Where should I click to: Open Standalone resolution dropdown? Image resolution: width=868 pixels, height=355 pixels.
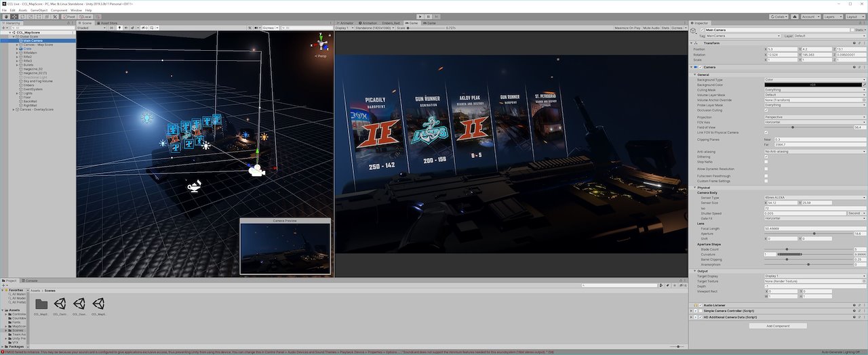click(375, 28)
